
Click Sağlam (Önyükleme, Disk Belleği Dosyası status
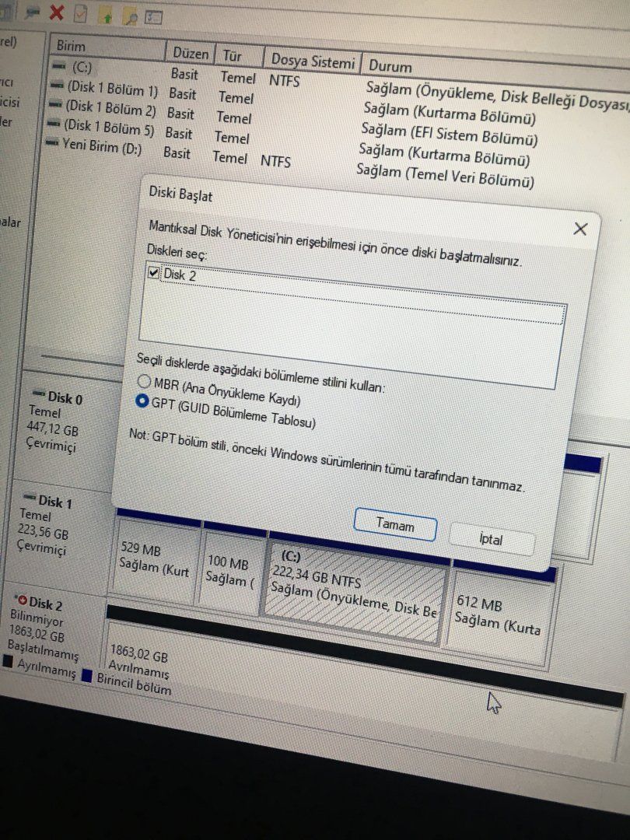click(x=496, y=96)
